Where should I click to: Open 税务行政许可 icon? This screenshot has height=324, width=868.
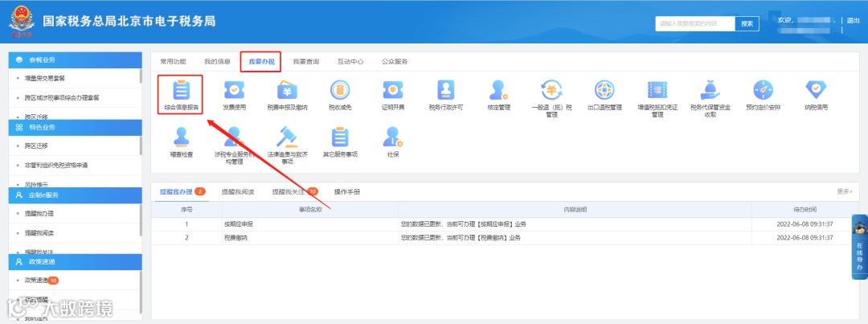coord(445,90)
